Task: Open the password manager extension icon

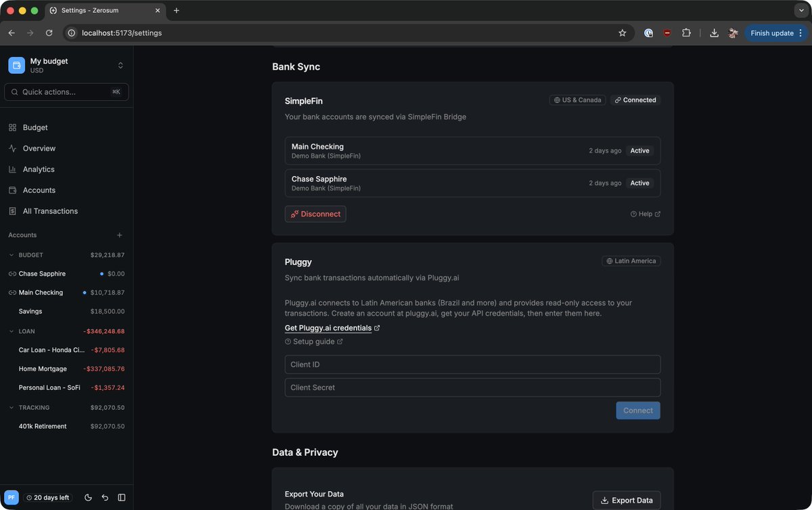Action: (648, 33)
